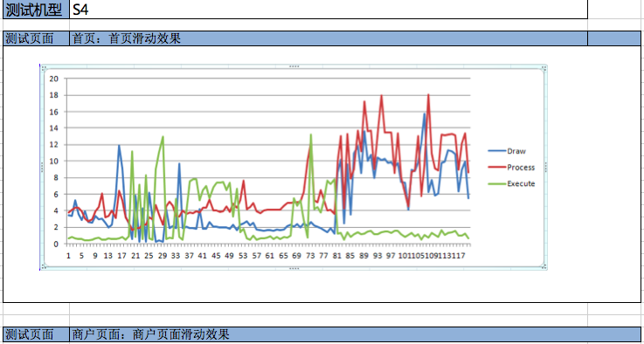Click the chart's top-center resize handle

point(294,66)
